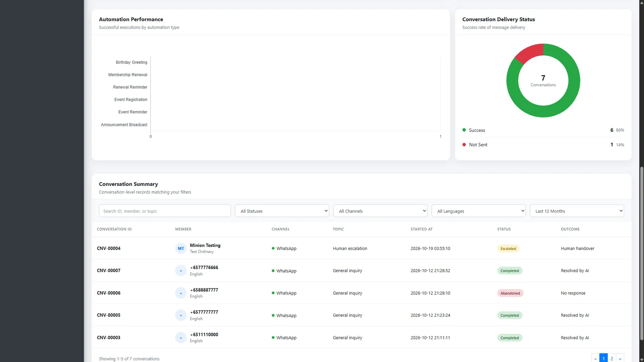Go to page 2 of conversations
The height and width of the screenshot is (362, 644).
pyautogui.click(x=612, y=358)
